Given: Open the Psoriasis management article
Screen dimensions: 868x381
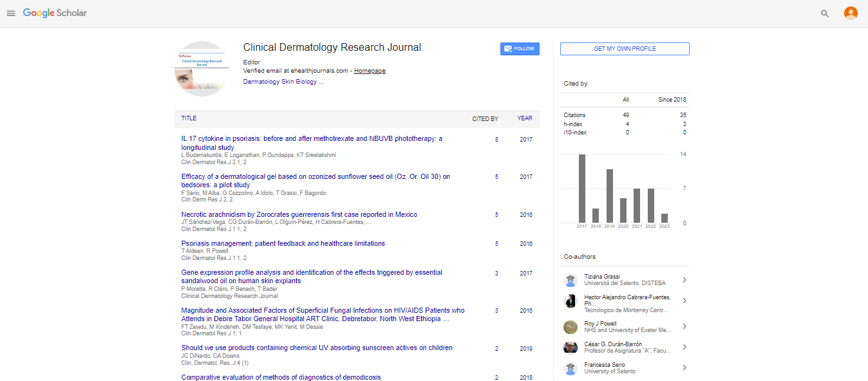Looking at the screenshot, I should pos(283,243).
